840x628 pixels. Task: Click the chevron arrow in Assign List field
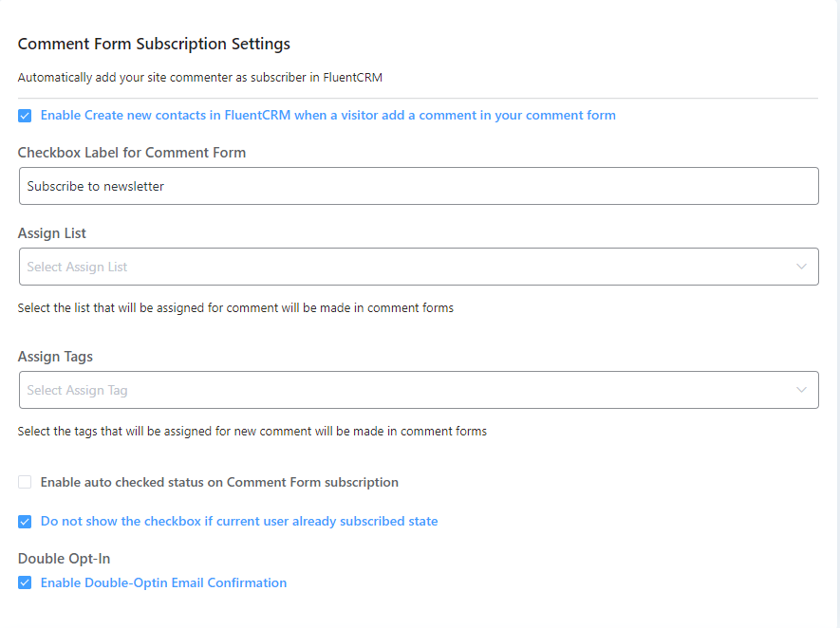802,267
